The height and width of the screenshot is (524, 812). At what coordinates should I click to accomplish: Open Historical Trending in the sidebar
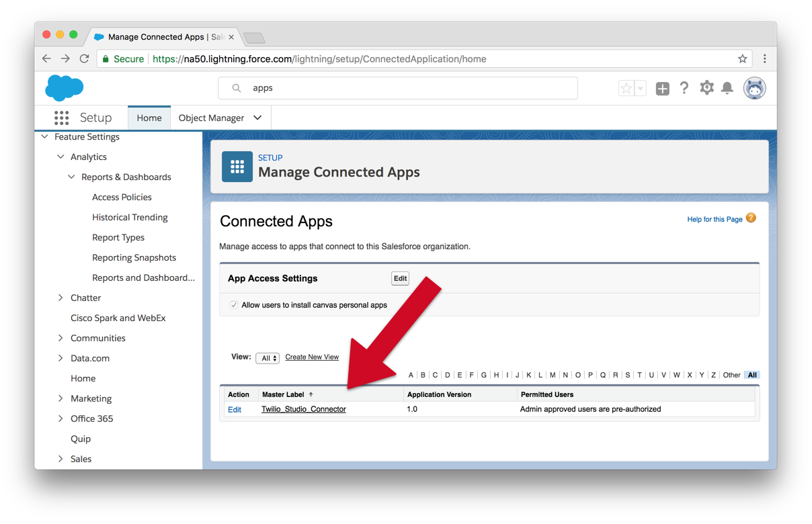pyautogui.click(x=130, y=217)
